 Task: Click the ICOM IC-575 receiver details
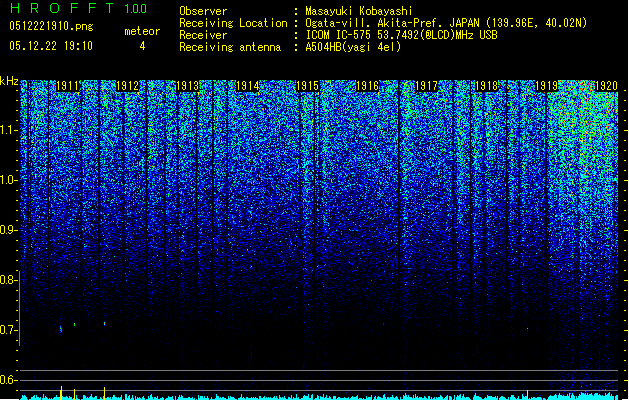coord(401,35)
